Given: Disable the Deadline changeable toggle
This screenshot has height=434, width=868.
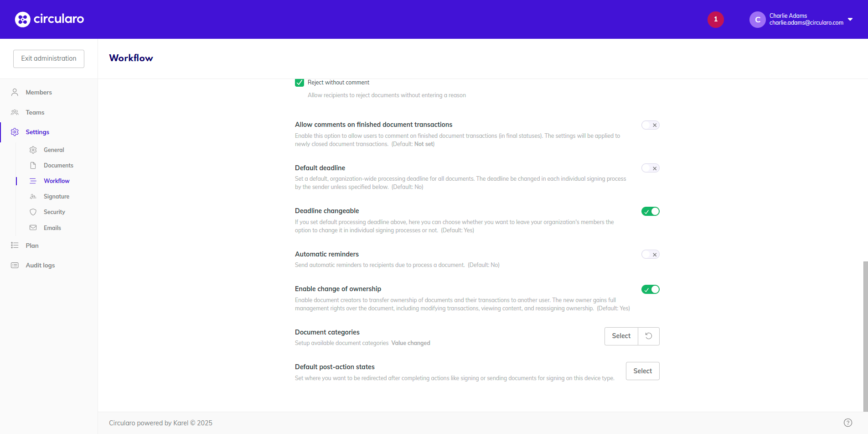Looking at the screenshot, I should pos(650,211).
